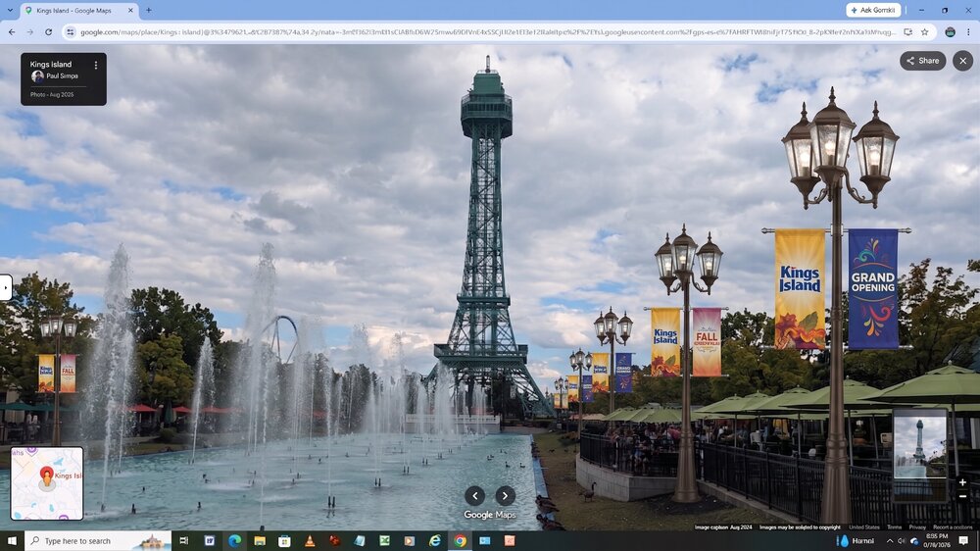Open the Kings Island minimap
Screen dimensions: 980x551
click(x=47, y=482)
